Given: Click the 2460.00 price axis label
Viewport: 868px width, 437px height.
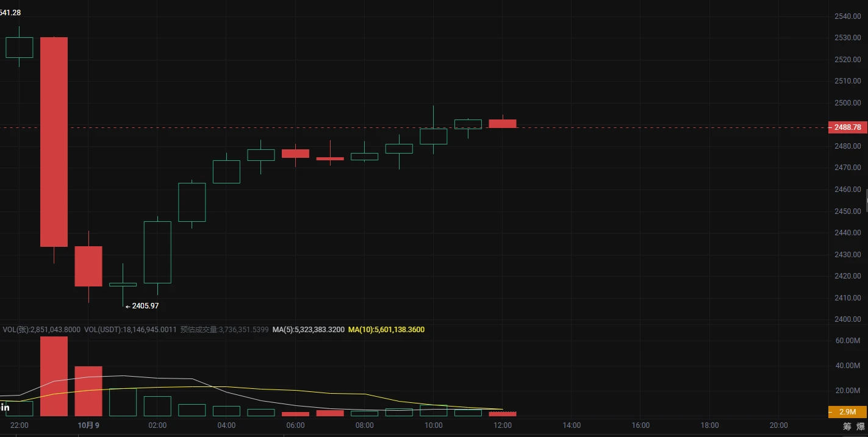Looking at the screenshot, I should click(x=848, y=190).
